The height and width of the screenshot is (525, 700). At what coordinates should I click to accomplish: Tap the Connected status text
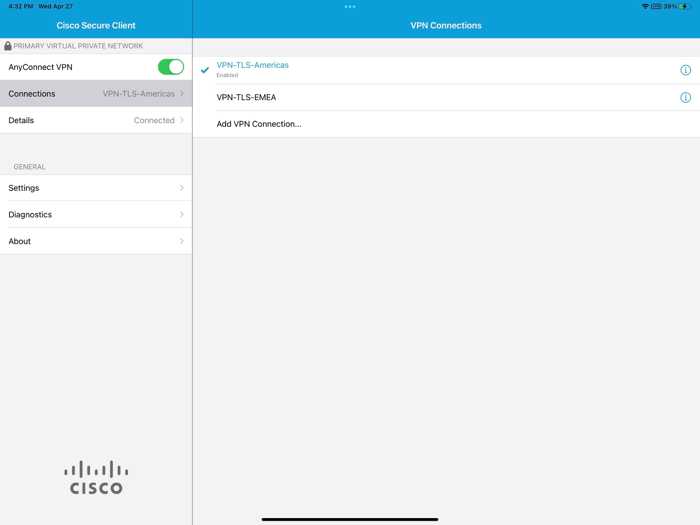pyautogui.click(x=154, y=120)
